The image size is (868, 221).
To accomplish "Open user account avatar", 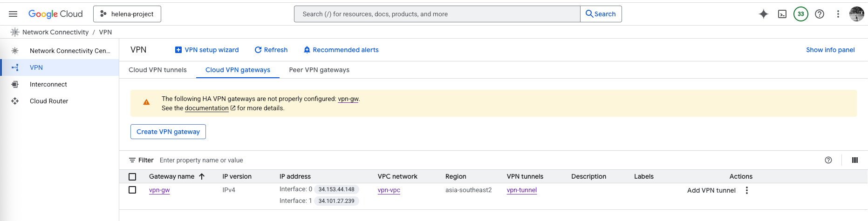I will click(x=856, y=14).
